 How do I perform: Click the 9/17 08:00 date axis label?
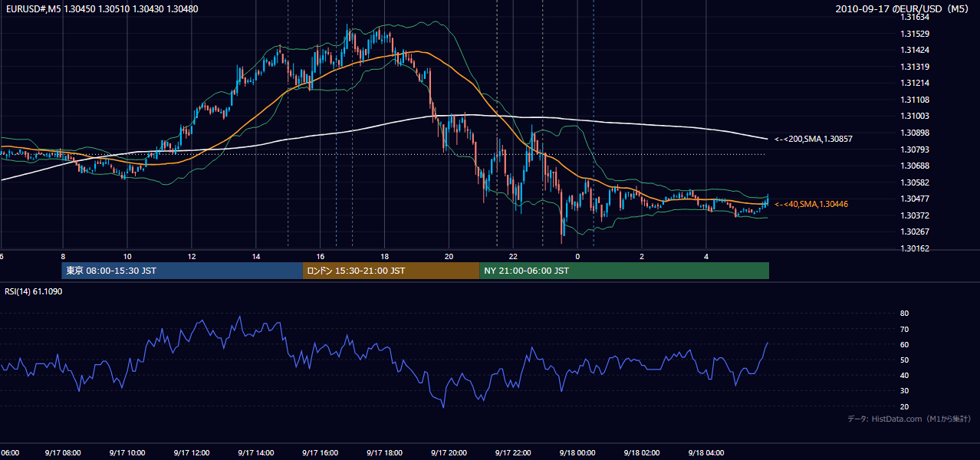(61, 452)
